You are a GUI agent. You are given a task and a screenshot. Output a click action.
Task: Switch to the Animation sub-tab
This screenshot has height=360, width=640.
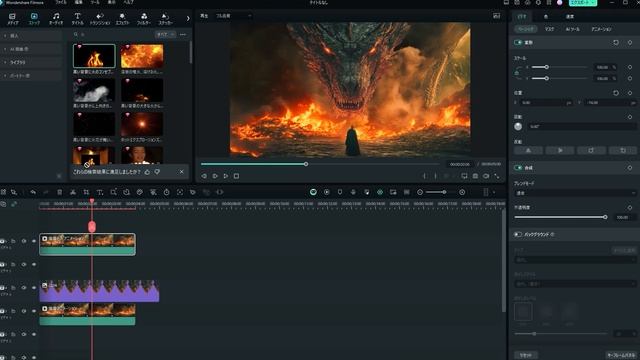(x=601, y=29)
